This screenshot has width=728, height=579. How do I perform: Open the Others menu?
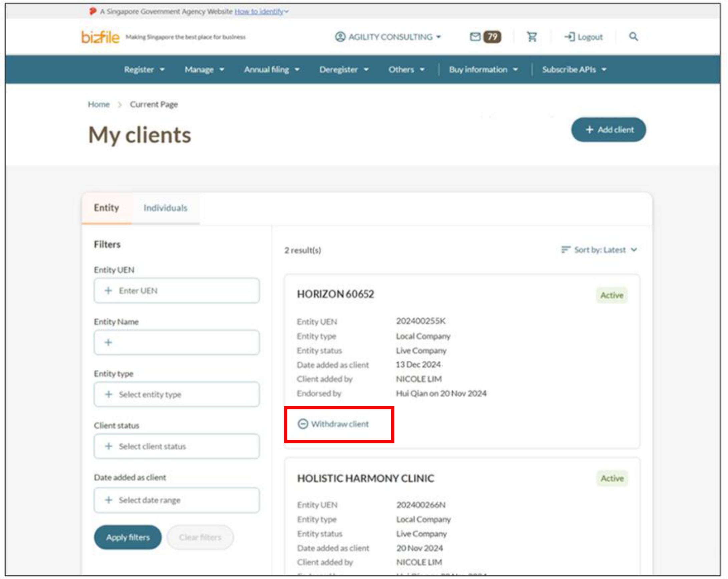point(406,69)
